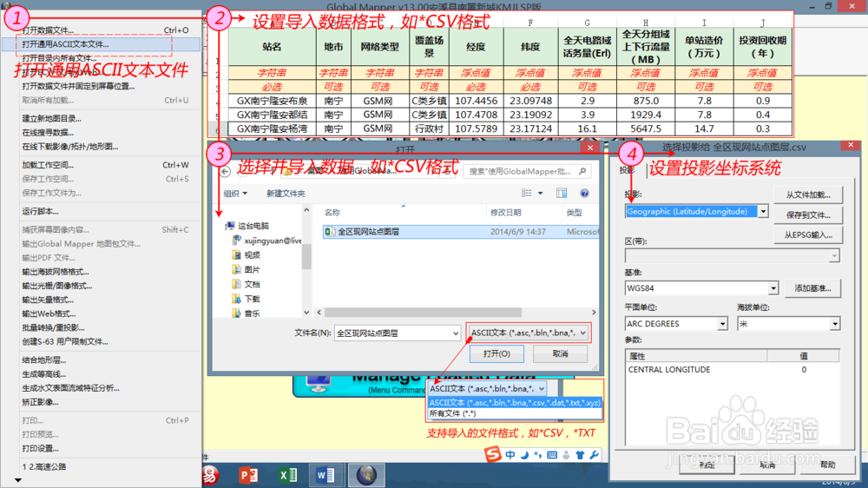Screen dimensions: 868x488
Task: Open the 文档 folder in the tree
Action: [246, 284]
